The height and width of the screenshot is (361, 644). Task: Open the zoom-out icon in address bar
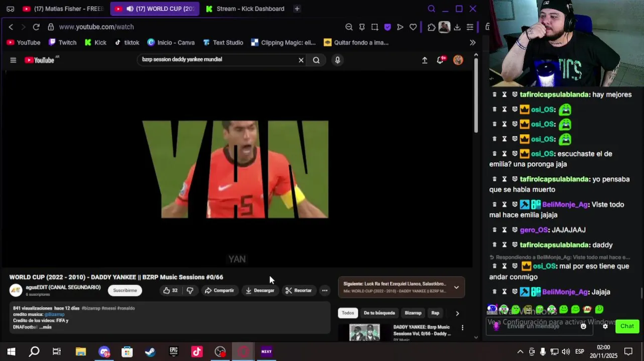(x=349, y=27)
